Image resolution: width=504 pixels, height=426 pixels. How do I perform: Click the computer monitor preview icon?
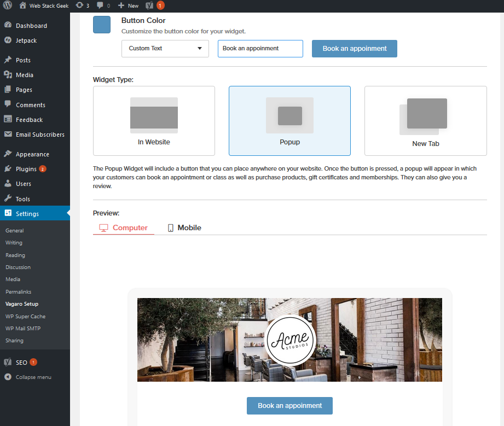[x=103, y=228]
